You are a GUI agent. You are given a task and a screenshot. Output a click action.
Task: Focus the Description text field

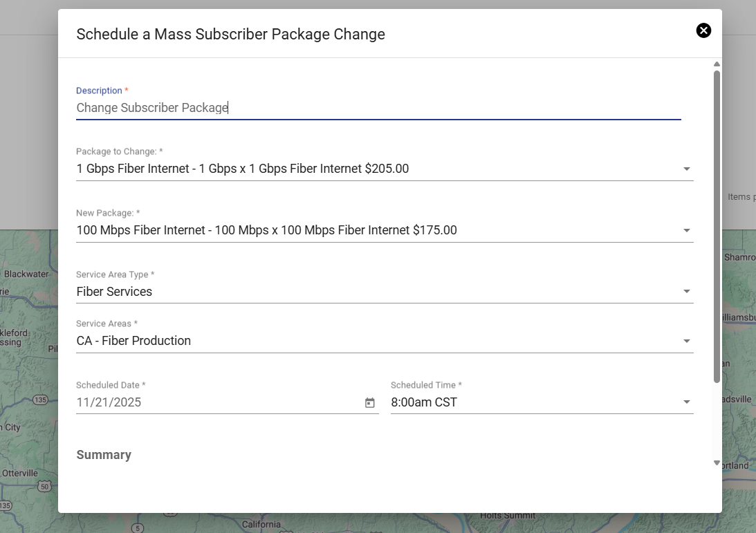[x=378, y=108]
